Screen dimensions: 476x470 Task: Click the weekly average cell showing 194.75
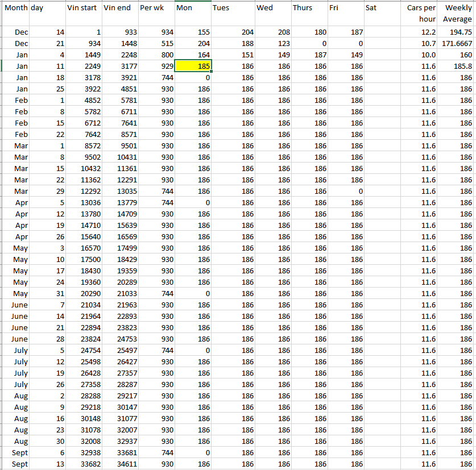457,32
